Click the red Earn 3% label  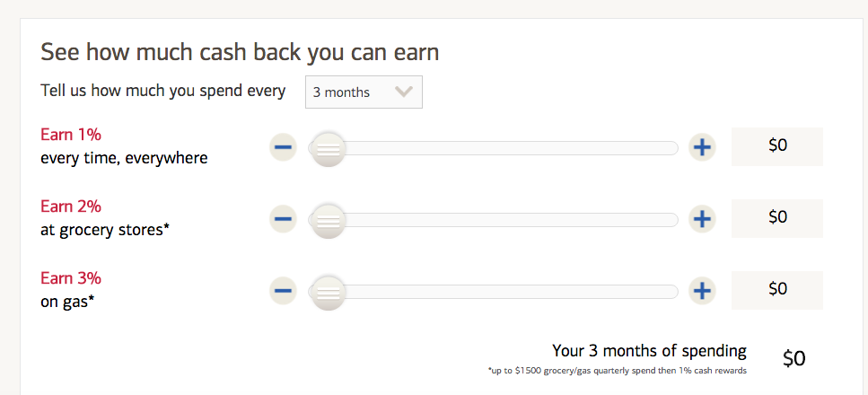[71, 278]
